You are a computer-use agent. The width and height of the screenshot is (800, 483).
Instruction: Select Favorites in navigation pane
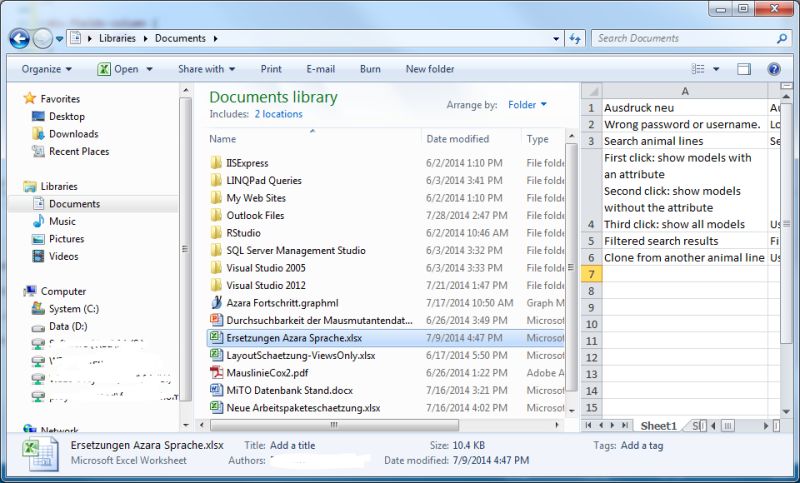60,99
